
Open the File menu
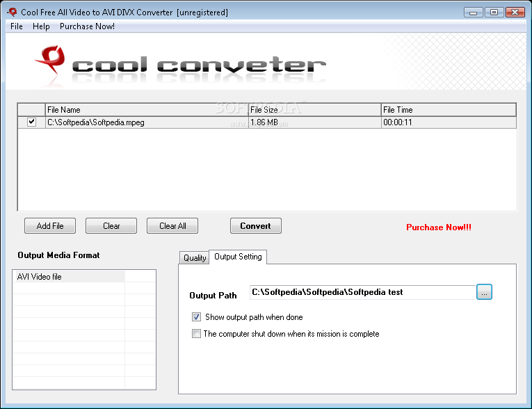click(16, 26)
